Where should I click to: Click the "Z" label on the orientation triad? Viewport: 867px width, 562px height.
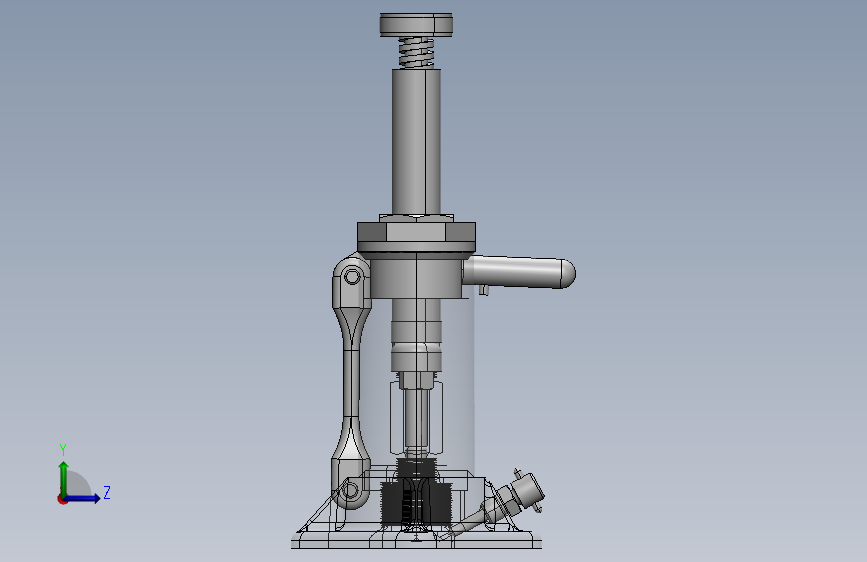(x=107, y=493)
